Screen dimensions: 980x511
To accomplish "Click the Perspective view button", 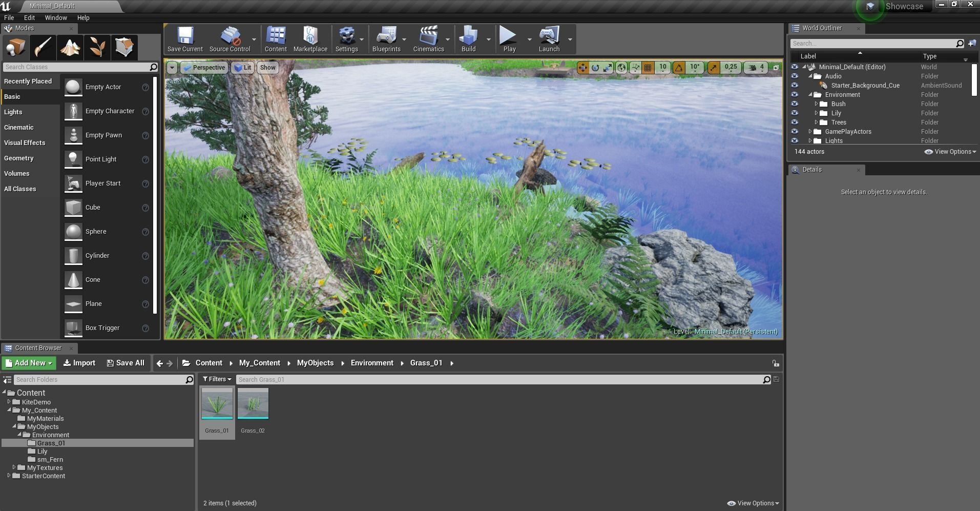I will pos(204,68).
